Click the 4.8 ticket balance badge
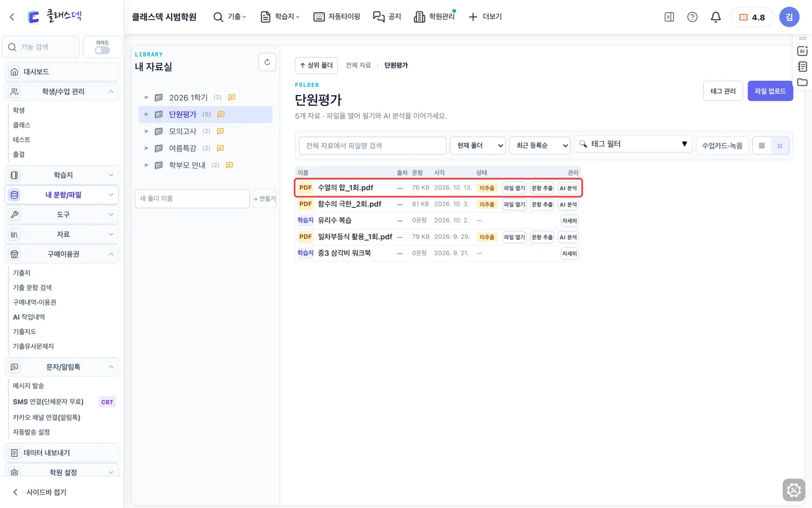812x508 pixels. (752, 17)
